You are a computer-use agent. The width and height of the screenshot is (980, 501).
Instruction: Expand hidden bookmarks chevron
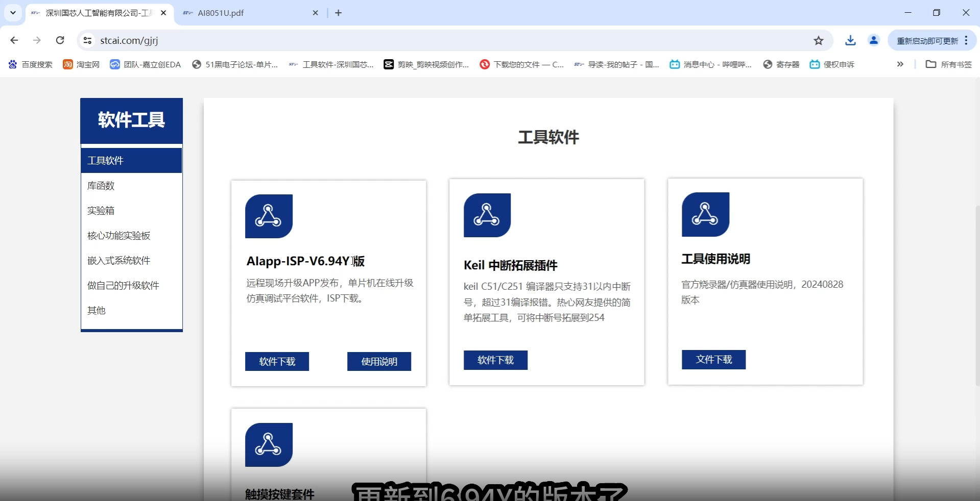[x=900, y=64]
